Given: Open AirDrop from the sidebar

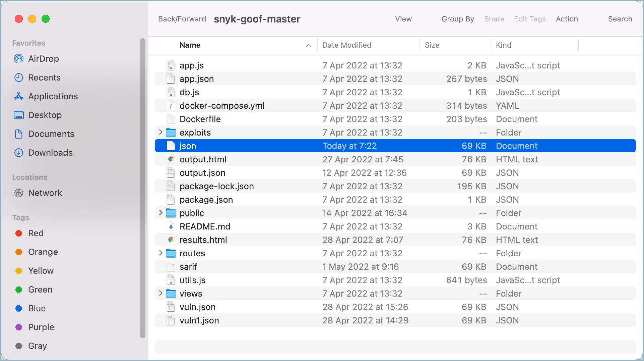Looking at the screenshot, I should 44,58.
